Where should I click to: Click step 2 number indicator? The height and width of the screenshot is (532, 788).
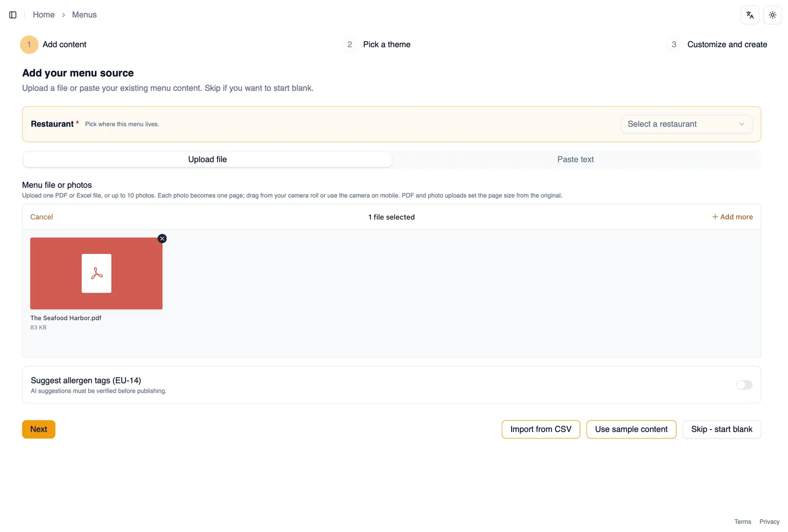click(x=350, y=44)
